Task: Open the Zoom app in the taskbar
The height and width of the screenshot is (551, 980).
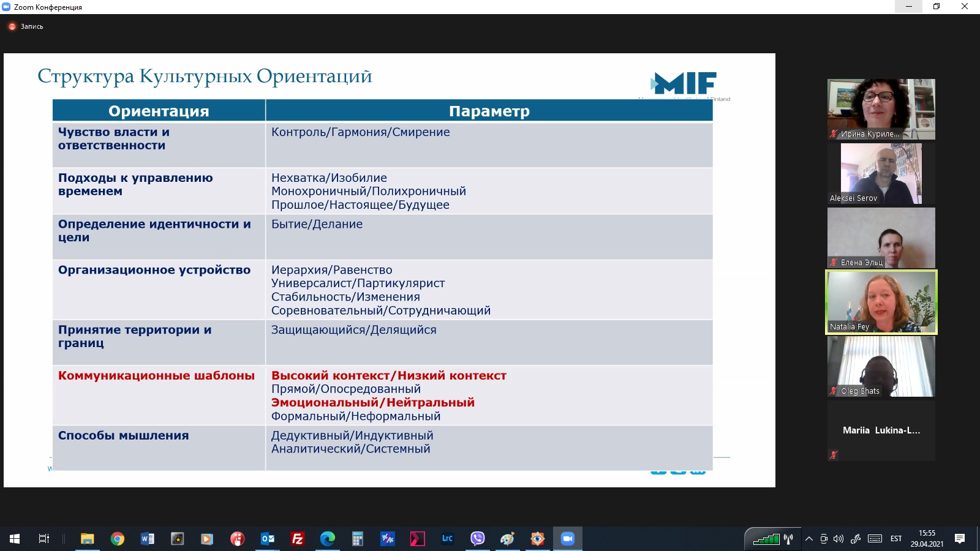Action: coord(567,539)
